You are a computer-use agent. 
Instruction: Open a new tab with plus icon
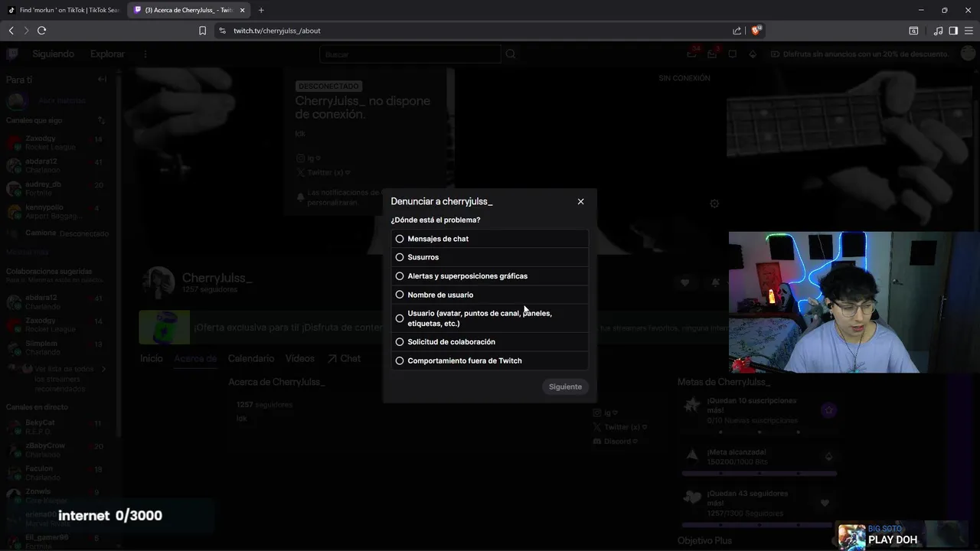click(261, 10)
